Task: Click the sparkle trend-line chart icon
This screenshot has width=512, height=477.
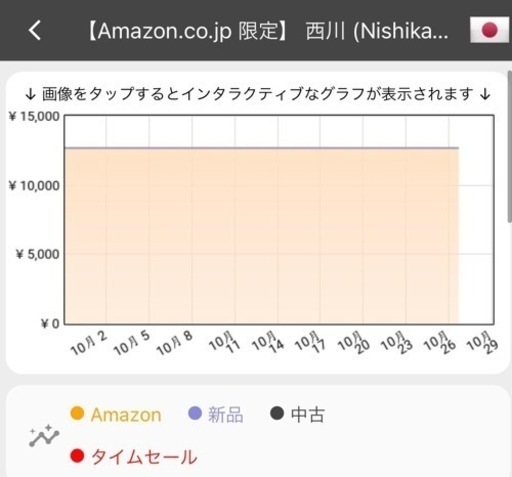Action: (x=44, y=435)
